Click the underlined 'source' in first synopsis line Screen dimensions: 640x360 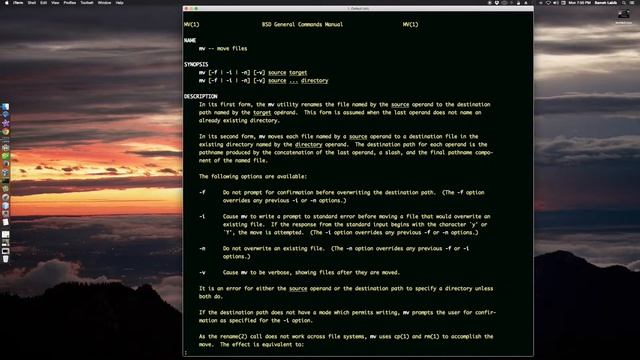[277, 73]
